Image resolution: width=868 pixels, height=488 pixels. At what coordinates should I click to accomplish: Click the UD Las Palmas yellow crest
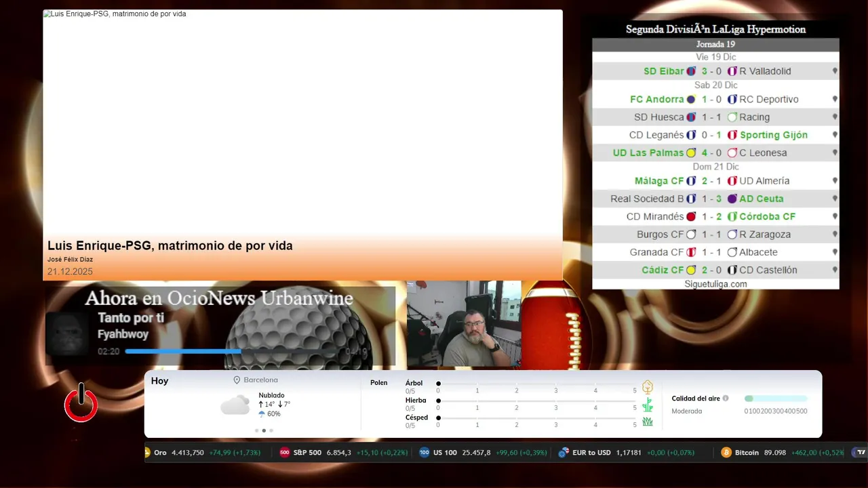tap(691, 153)
